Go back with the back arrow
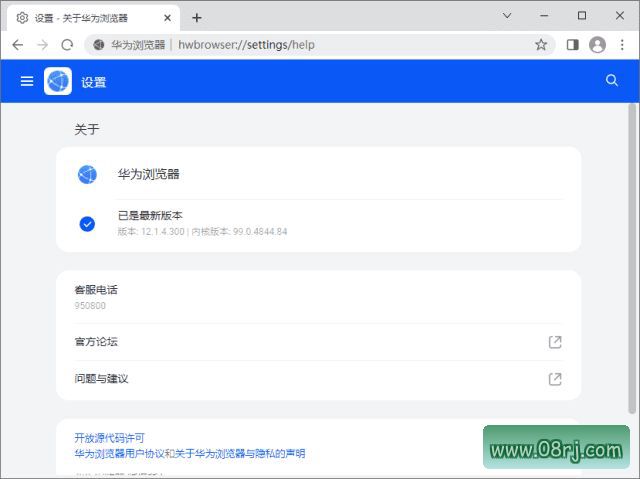 [18, 44]
